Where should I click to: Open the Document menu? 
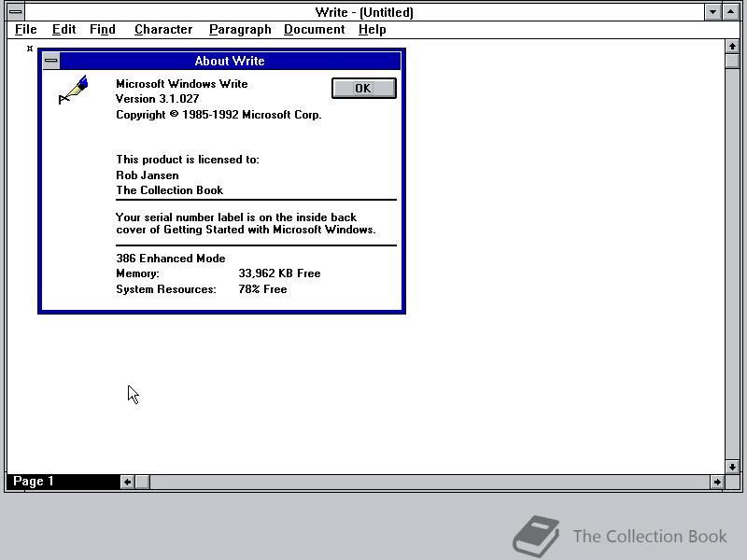click(315, 30)
